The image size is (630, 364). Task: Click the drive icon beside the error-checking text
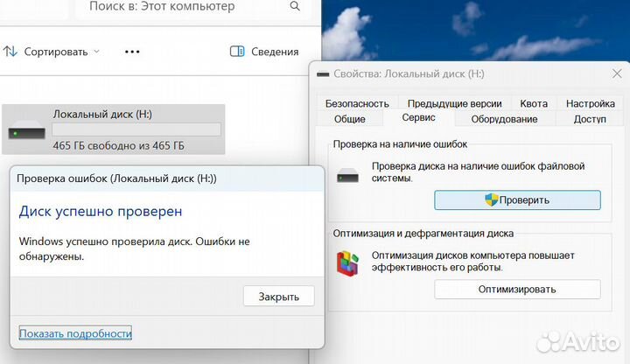tap(347, 176)
